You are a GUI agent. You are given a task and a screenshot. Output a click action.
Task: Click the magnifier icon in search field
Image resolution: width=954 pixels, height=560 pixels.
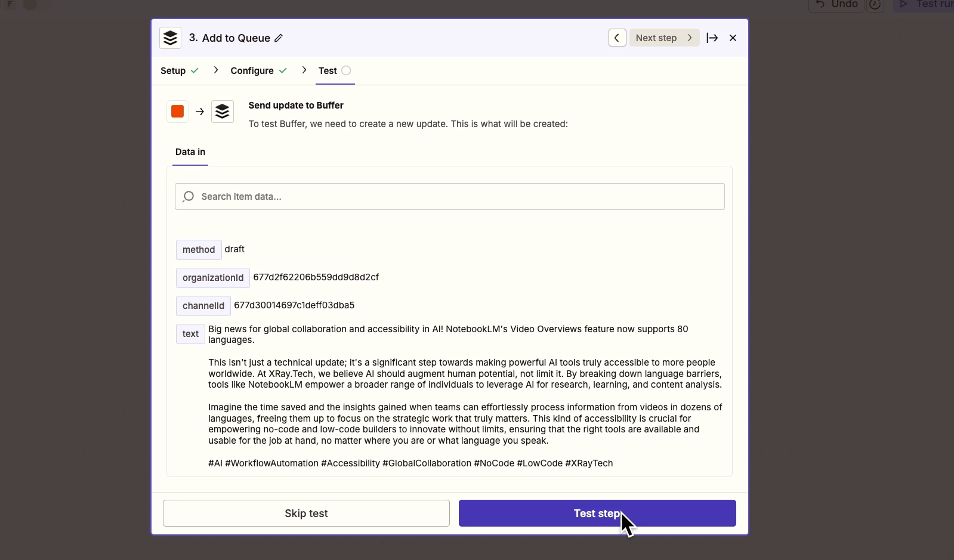coord(189,196)
